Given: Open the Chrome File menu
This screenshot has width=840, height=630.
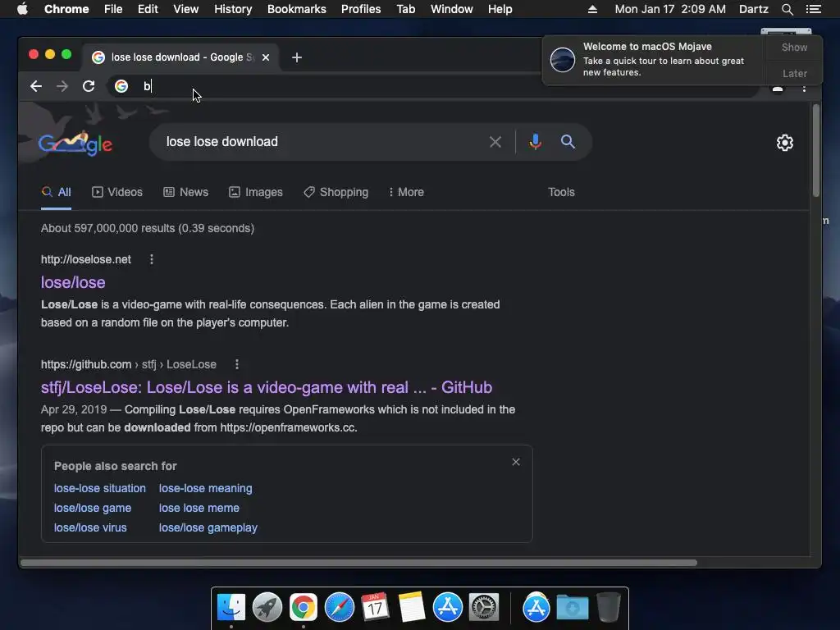Looking at the screenshot, I should (x=113, y=9).
